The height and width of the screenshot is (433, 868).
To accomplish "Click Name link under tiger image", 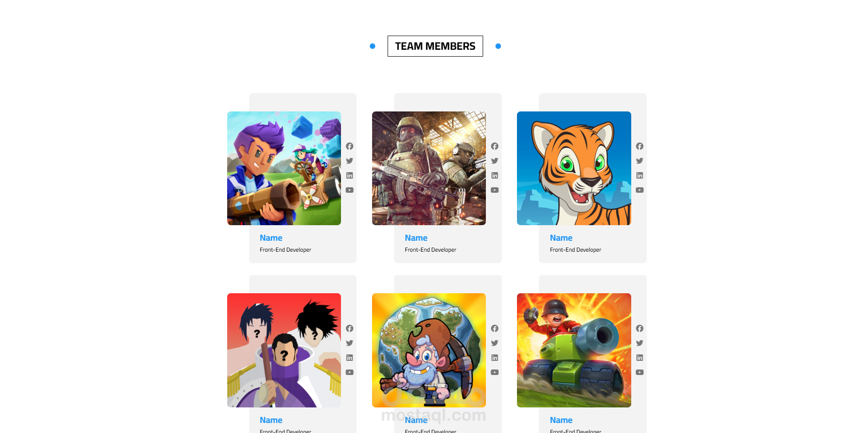I will [x=561, y=238].
